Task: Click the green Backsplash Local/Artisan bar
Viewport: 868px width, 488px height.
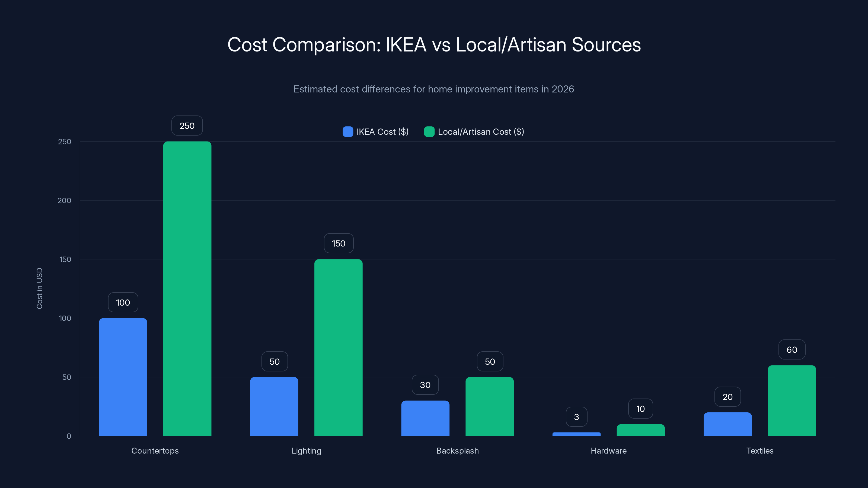Action: click(490, 406)
